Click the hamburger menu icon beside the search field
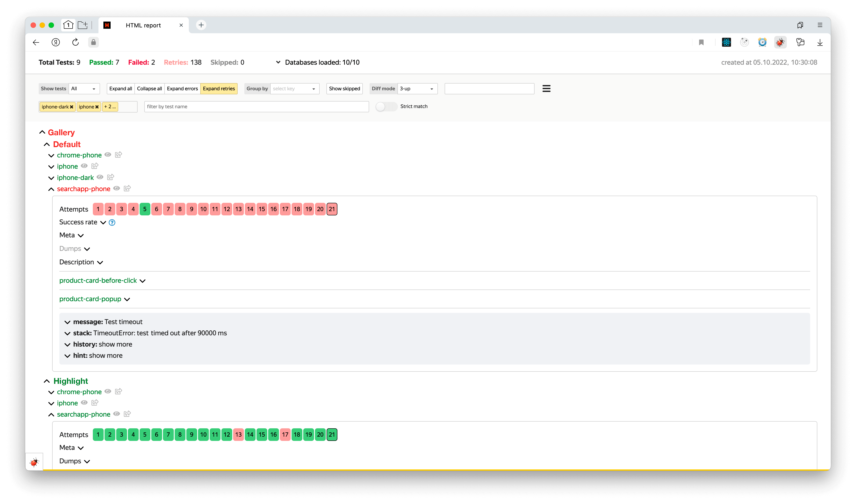This screenshot has height=504, width=856. coord(546,89)
